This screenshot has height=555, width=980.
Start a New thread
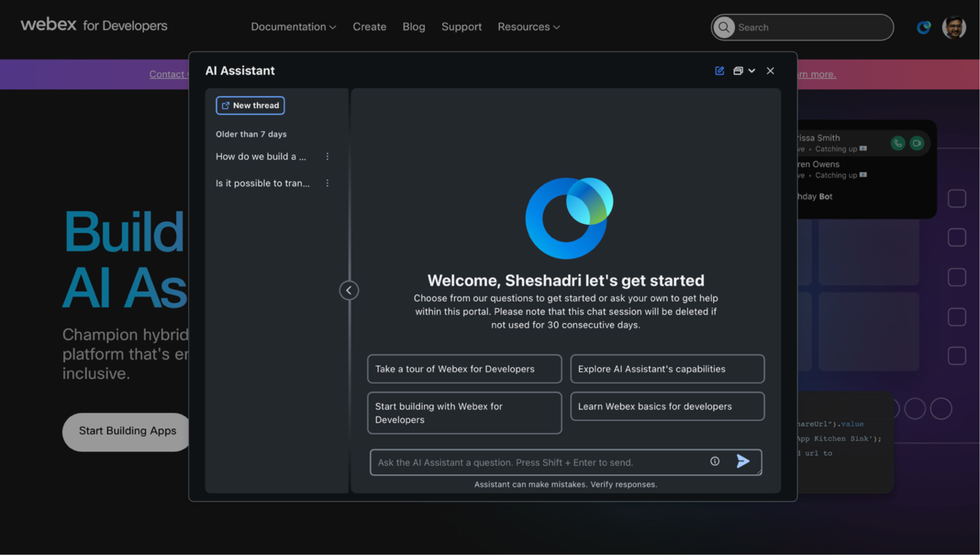250,105
